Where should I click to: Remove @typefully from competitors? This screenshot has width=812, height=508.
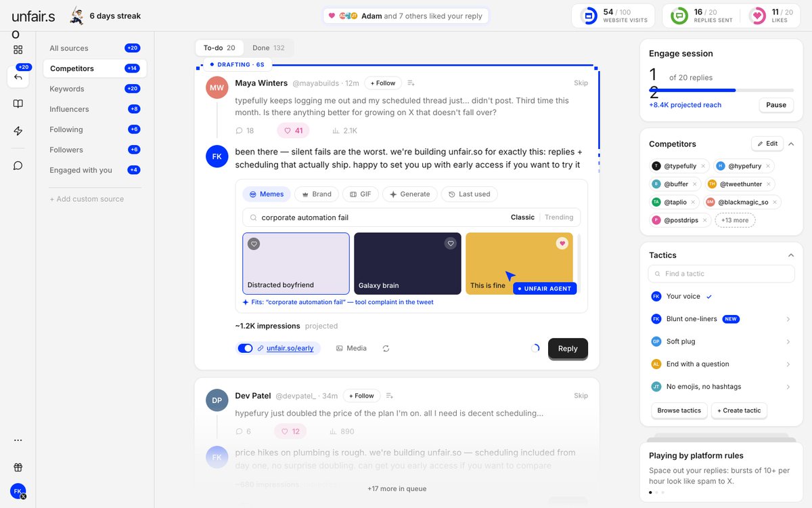click(x=702, y=166)
